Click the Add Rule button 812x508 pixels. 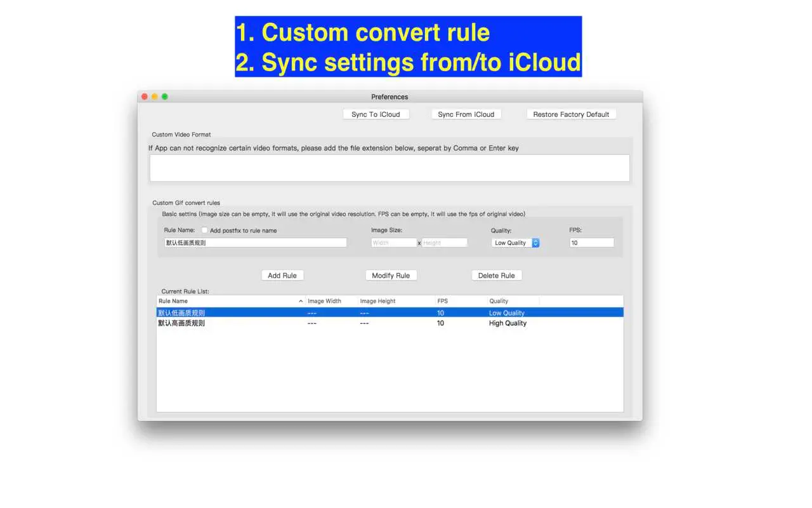[x=282, y=276]
